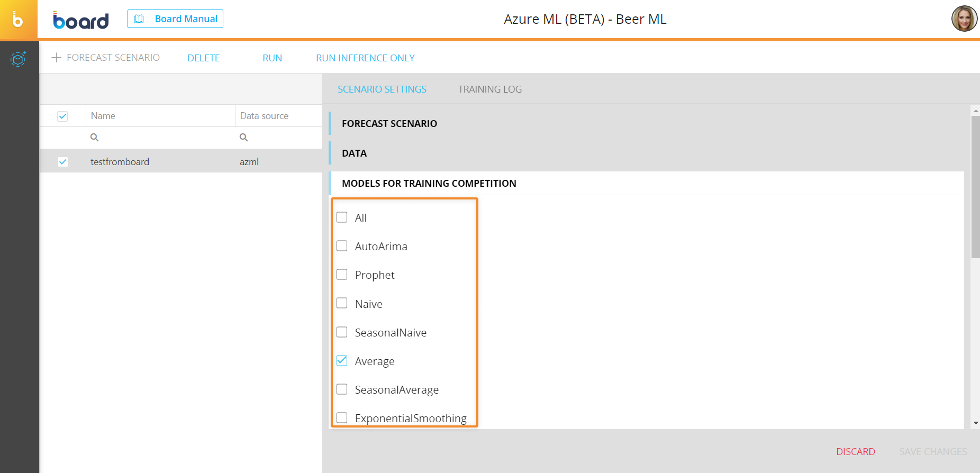This screenshot has height=473, width=980.
Task: Enable the ExponentialSmoothing model checkbox
Action: (342, 417)
